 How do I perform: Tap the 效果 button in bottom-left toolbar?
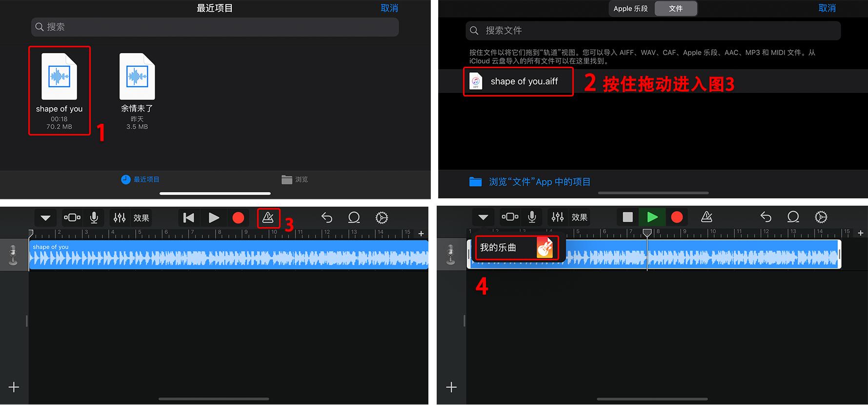[141, 218]
